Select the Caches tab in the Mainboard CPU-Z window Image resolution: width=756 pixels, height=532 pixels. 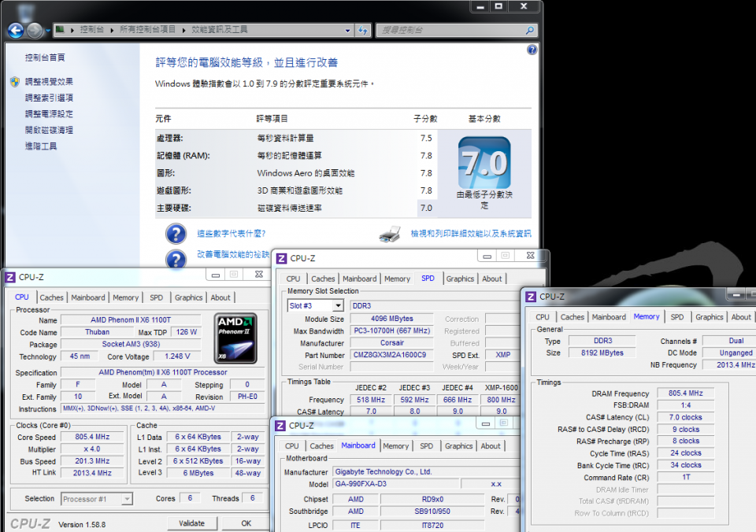[x=322, y=445]
